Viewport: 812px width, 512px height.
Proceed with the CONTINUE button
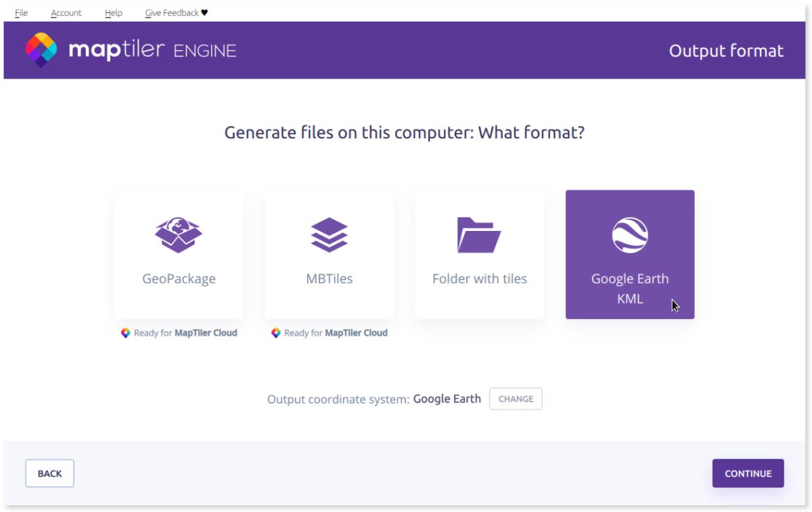point(748,473)
